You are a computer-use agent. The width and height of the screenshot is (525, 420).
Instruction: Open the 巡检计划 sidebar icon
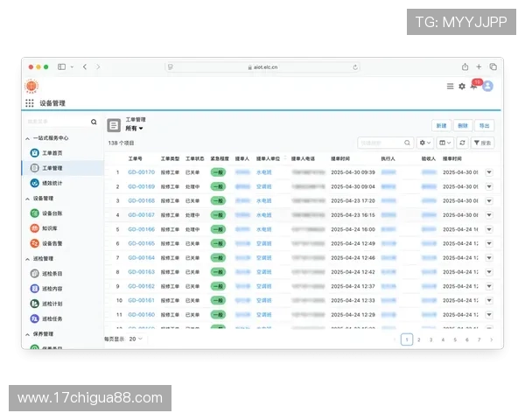[x=34, y=304]
